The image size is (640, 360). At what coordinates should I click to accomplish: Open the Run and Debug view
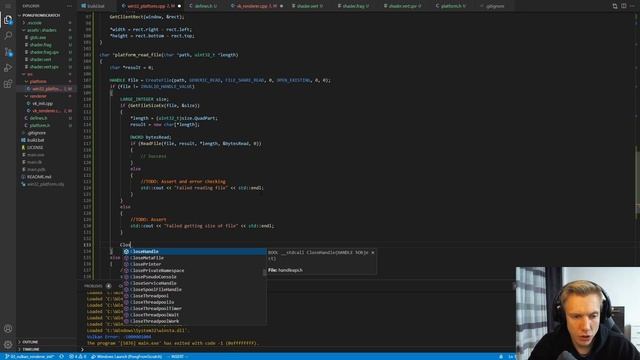tap(8, 68)
